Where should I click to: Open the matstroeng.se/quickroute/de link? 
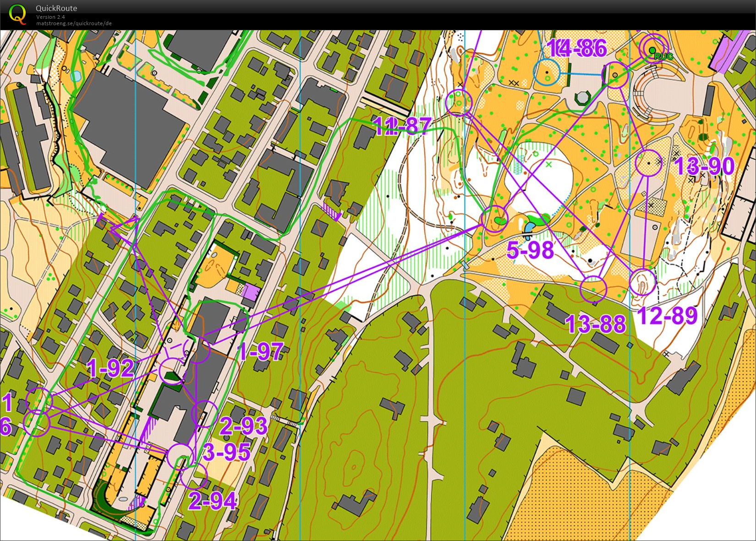[x=74, y=23]
